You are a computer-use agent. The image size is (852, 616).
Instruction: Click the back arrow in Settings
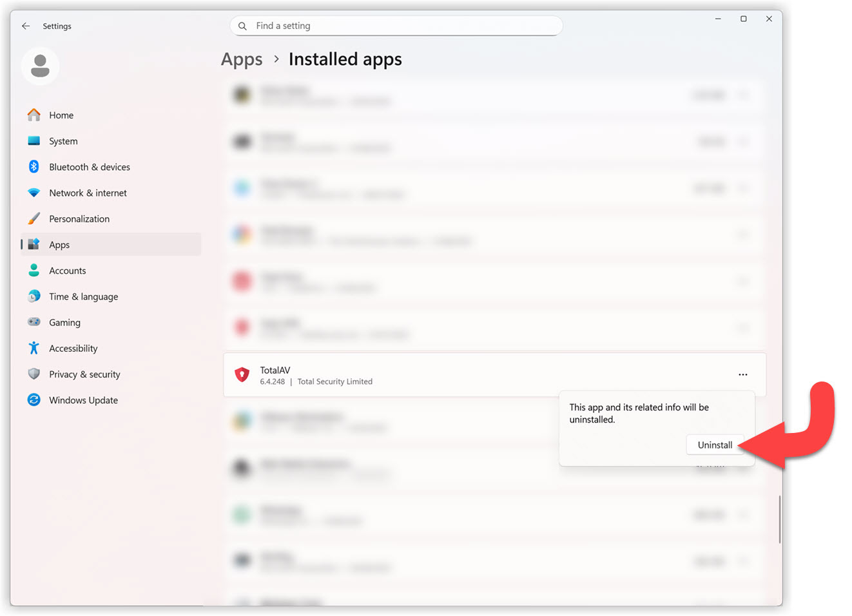coord(26,26)
